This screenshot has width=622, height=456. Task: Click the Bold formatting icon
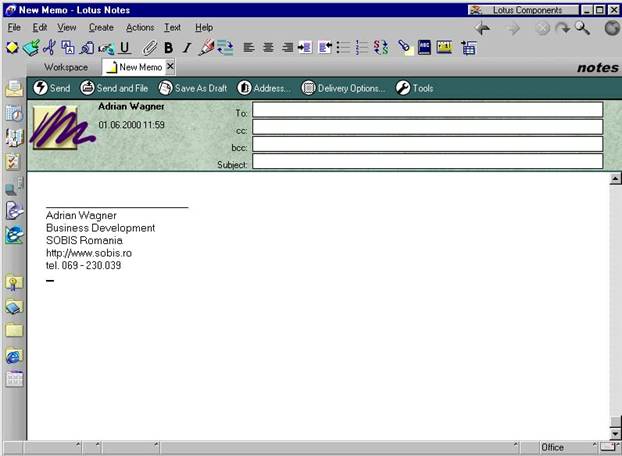[x=168, y=47]
